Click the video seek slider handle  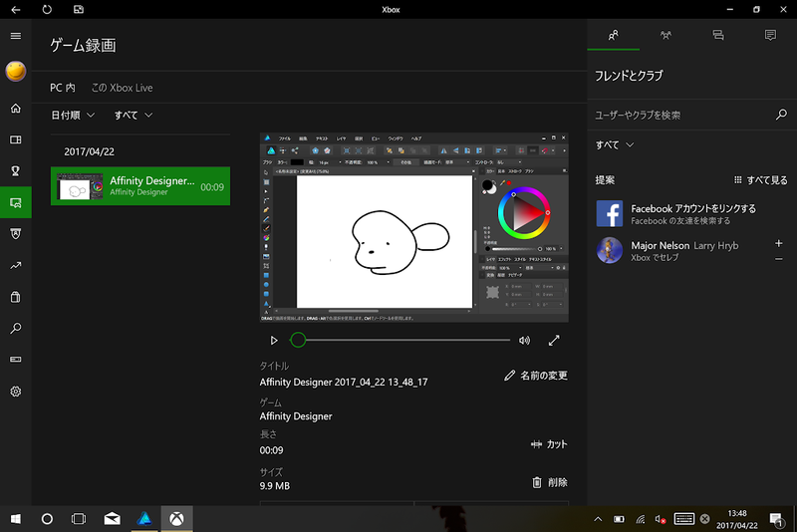[298, 340]
